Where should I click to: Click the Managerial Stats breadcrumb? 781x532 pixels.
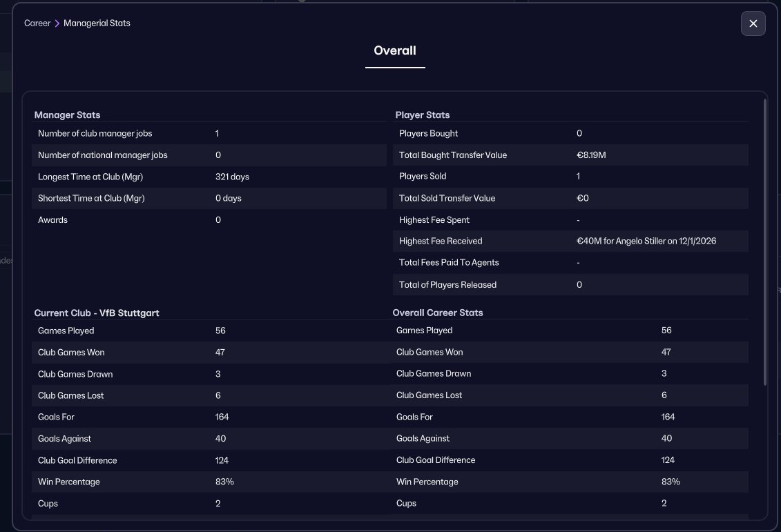pos(97,23)
